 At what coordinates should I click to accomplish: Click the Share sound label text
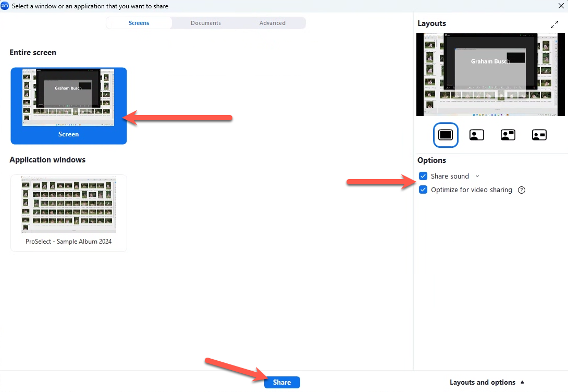coord(450,176)
